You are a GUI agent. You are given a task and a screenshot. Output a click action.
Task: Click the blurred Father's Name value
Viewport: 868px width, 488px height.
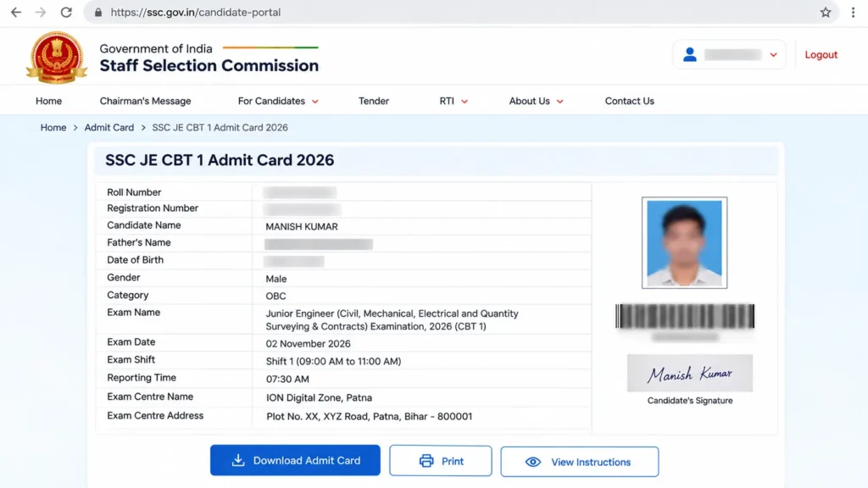[x=319, y=244]
